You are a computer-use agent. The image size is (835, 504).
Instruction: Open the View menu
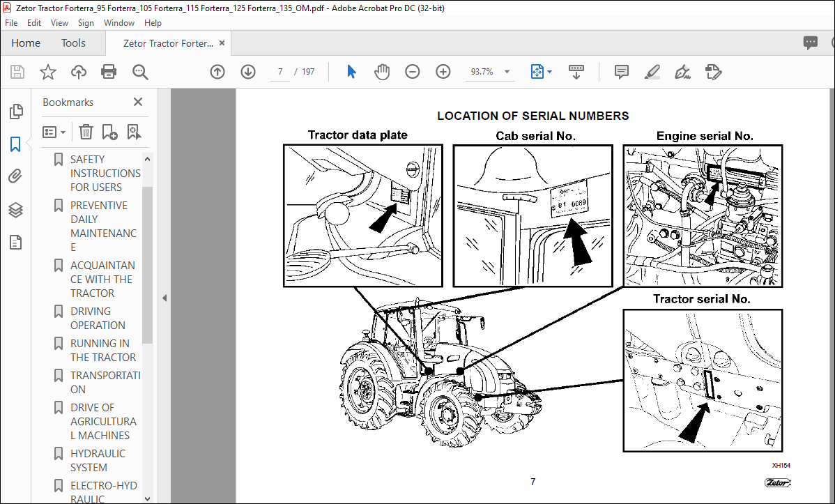click(x=59, y=23)
